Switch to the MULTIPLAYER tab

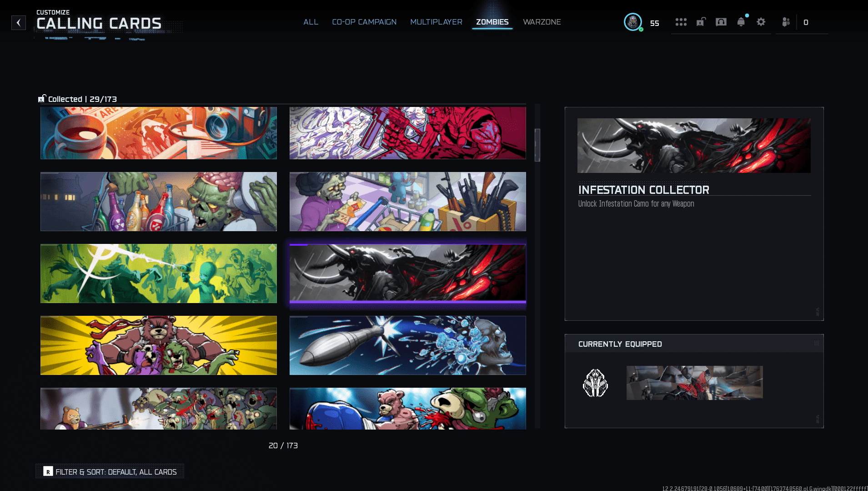436,22
